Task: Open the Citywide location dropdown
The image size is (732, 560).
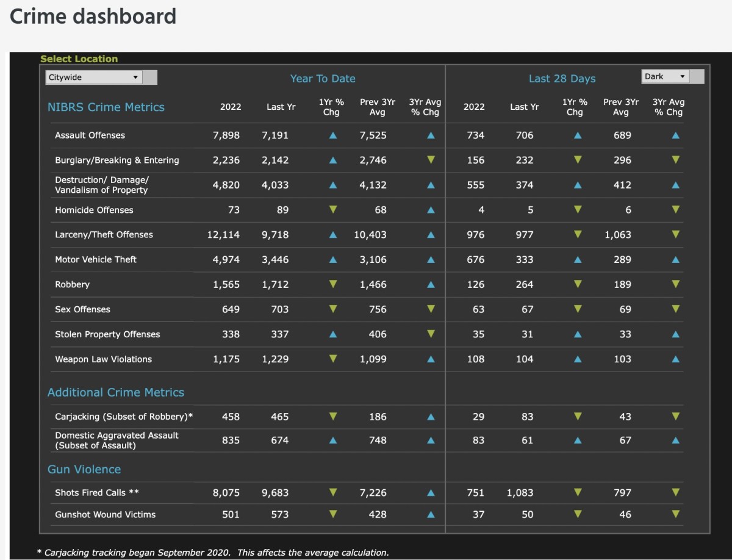Action: tap(95, 77)
